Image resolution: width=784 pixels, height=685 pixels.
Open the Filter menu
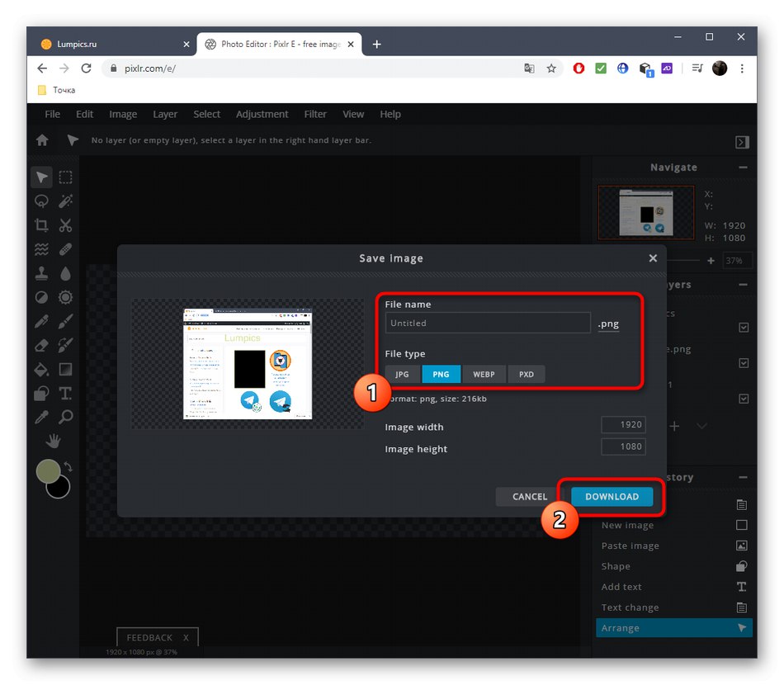[315, 115]
